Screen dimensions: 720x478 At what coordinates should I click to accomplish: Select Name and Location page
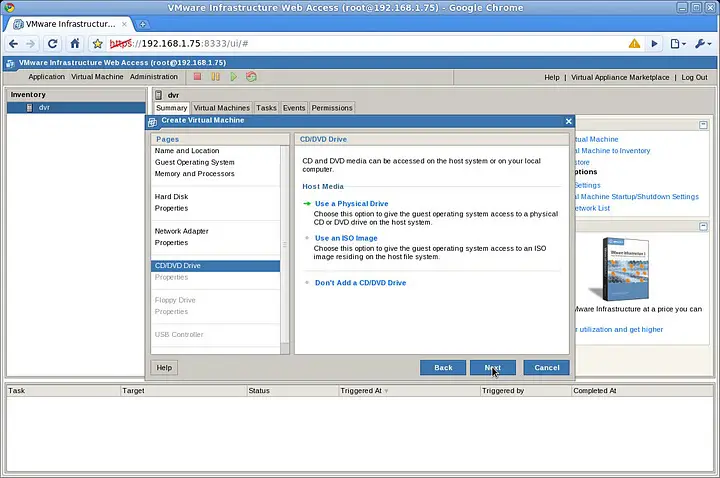tap(187, 151)
